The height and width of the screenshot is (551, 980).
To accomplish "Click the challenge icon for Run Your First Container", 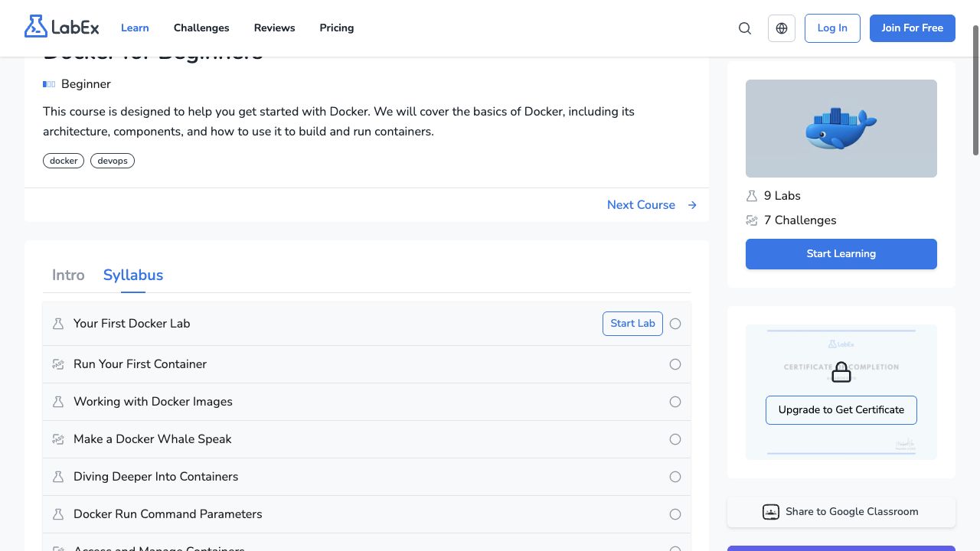I will (58, 364).
